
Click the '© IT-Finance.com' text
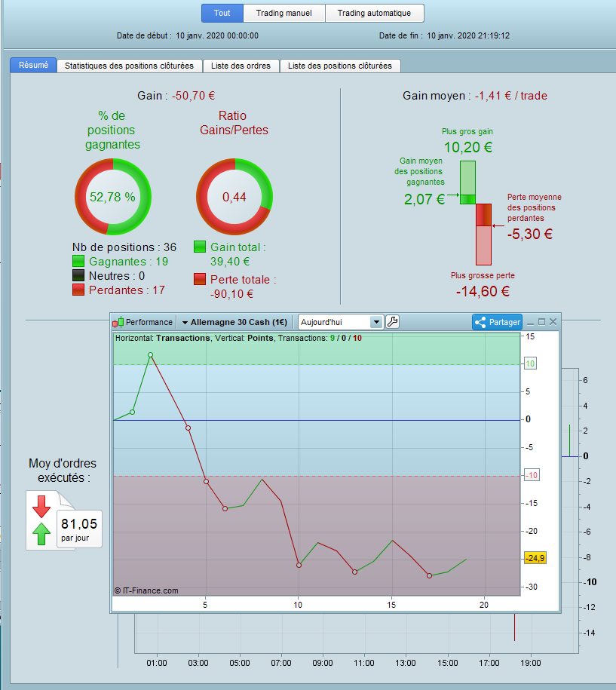coord(146,590)
